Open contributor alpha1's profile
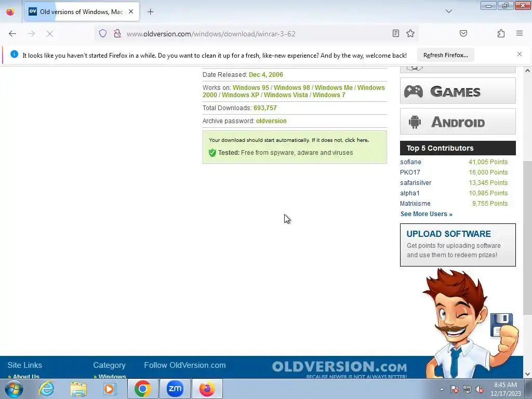 pyautogui.click(x=410, y=193)
